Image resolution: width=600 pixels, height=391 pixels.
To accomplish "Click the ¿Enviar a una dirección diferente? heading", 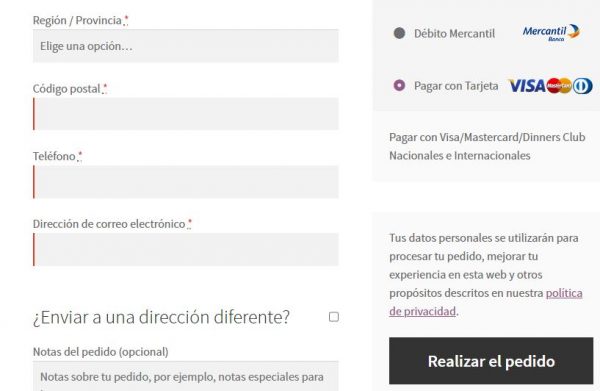I will [x=161, y=317].
